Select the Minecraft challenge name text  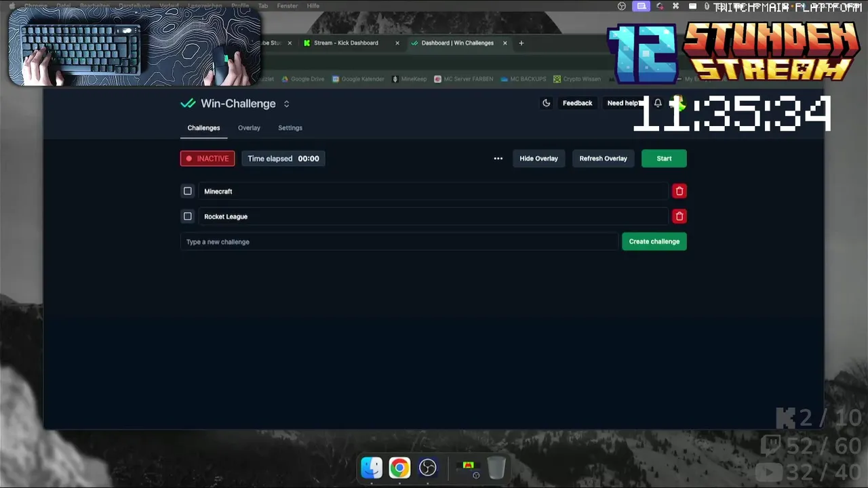tap(218, 191)
